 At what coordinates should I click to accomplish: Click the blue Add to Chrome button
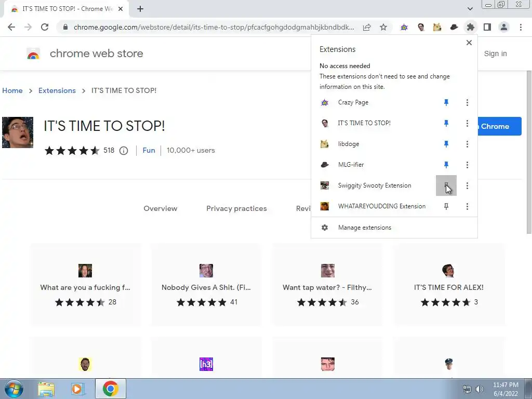coord(499,126)
